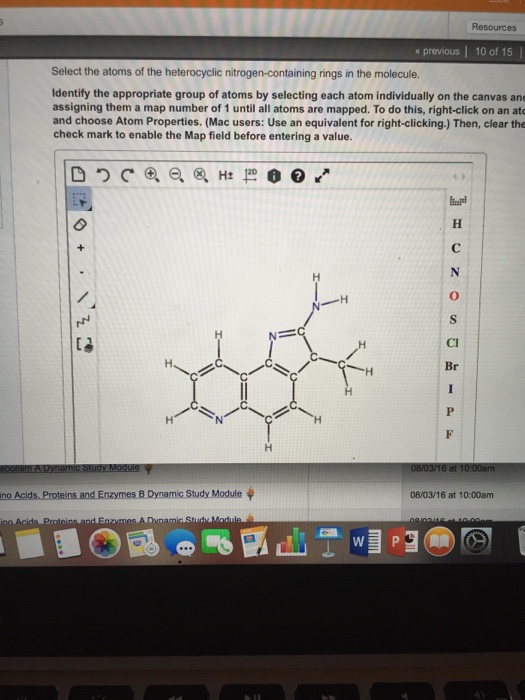The width and height of the screenshot is (525, 700).
Task: Undo the last drawing action
Action: (103, 175)
